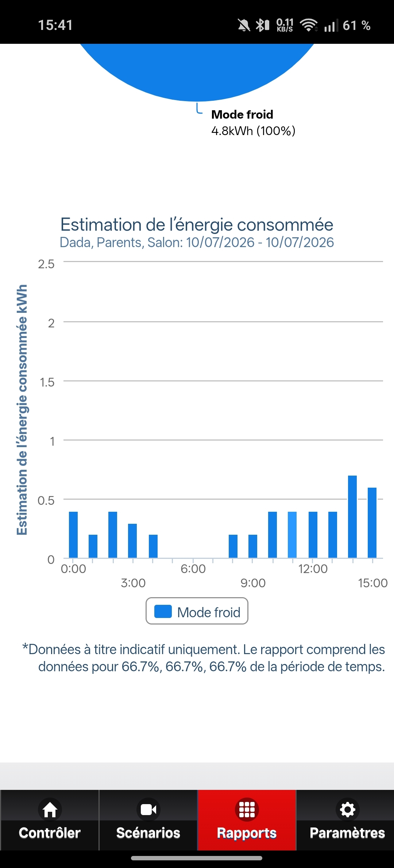Tap the muted notifications bell icon
The height and width of the screenshot is (868, 394).
[244, 25]
